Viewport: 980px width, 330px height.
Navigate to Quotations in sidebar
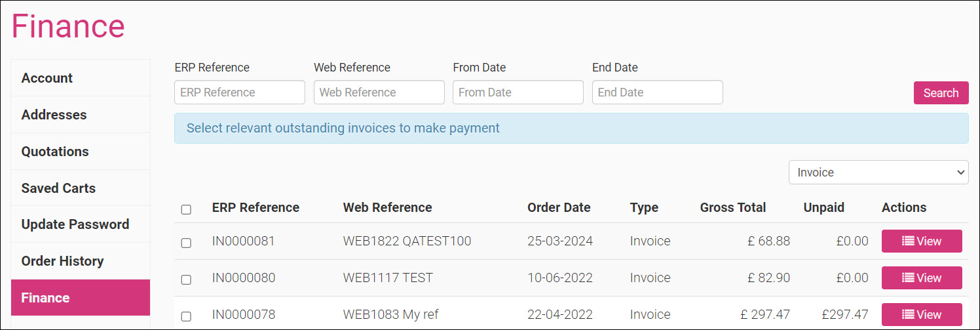(81, 152)
